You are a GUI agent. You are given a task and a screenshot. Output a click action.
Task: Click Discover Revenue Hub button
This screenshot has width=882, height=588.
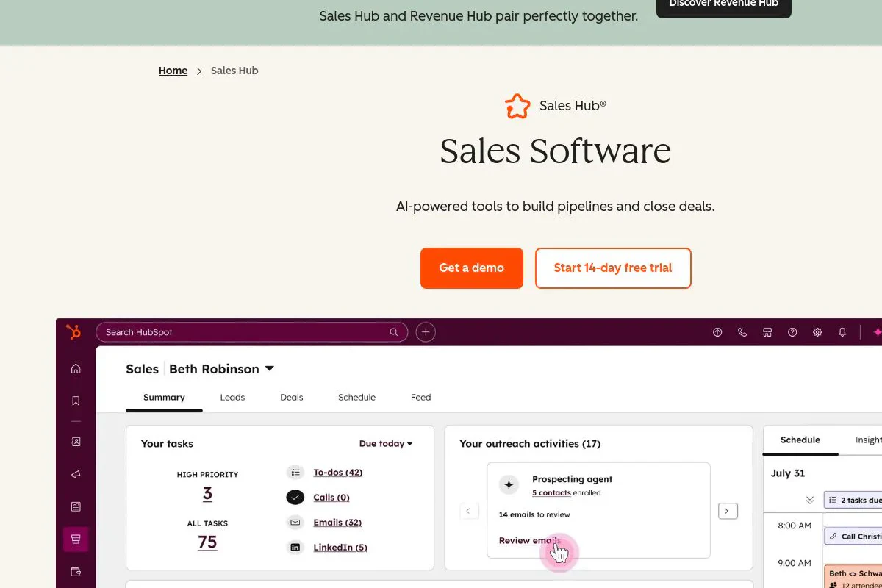(x=724, y=6)
